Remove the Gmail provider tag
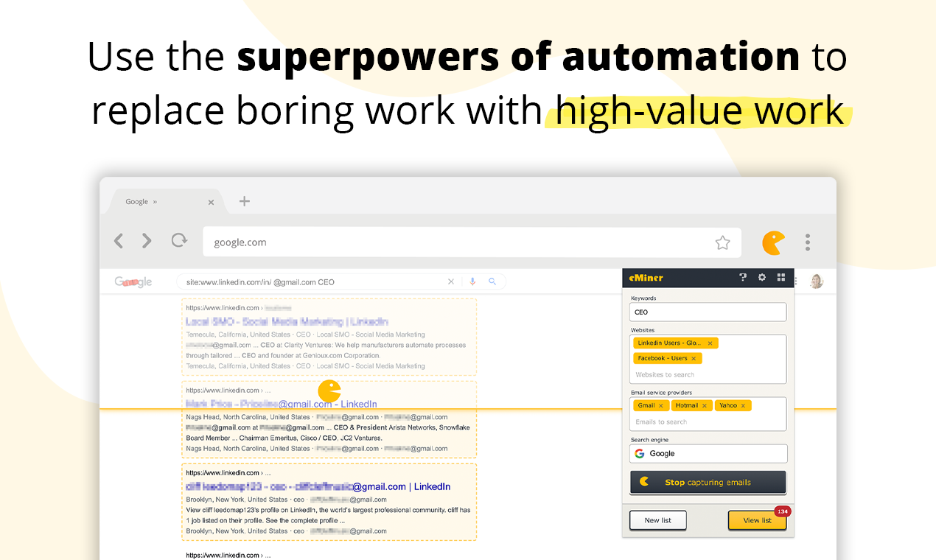The width and height of the screenshot is (936, 560). point(660,406)
